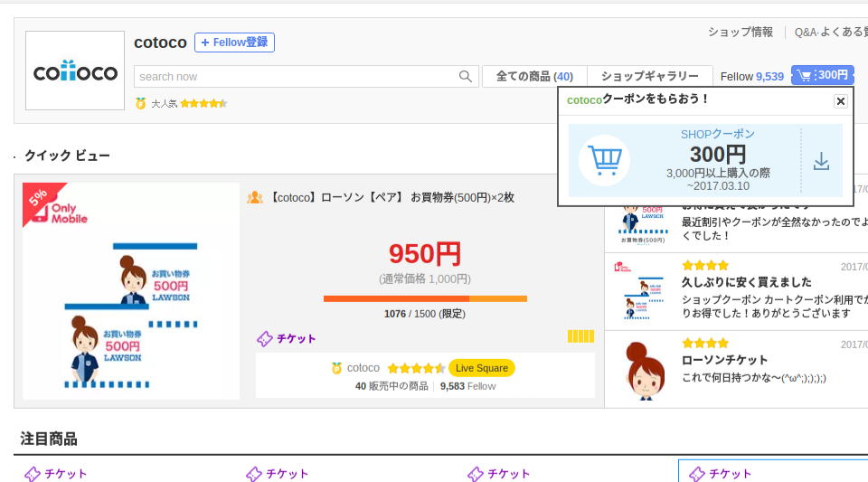Image resolution: width=868 pixels, height=482 pixels.
Task: Click the fourth チケット label under 注目商品
Action: pos(721,474)
